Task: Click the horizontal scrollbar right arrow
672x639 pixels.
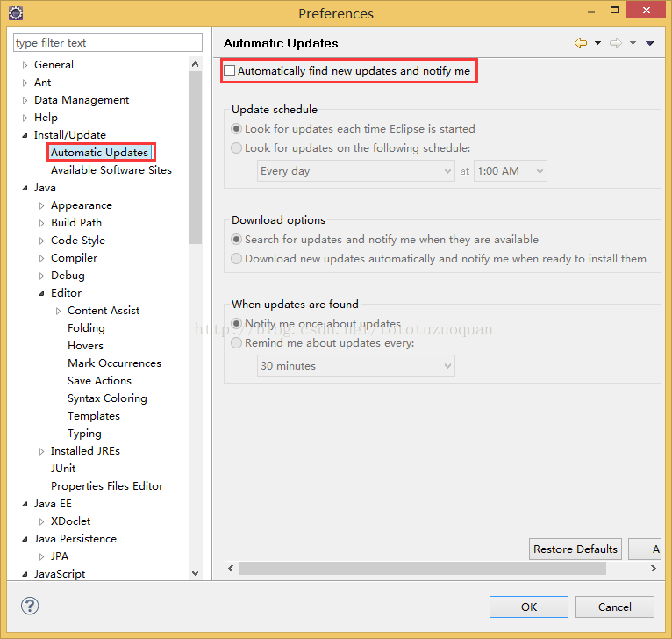Action: point(654,568)
